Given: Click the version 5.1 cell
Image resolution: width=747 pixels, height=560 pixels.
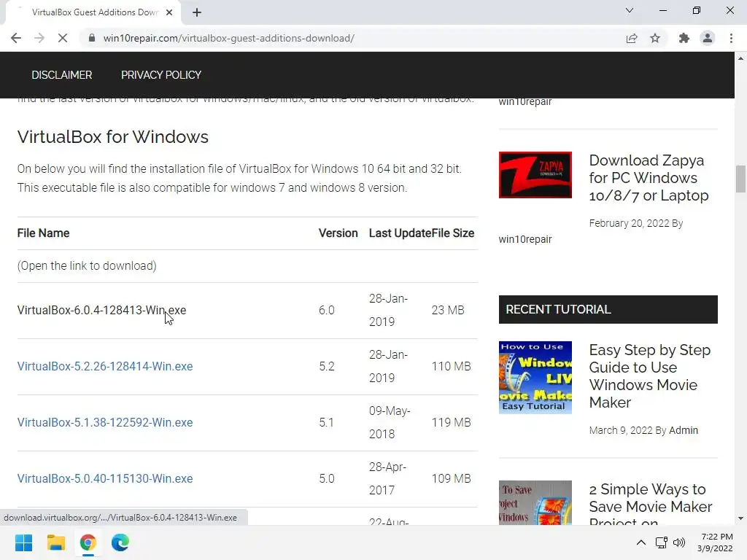Looking at the screenshot, I should coord(326,422).
